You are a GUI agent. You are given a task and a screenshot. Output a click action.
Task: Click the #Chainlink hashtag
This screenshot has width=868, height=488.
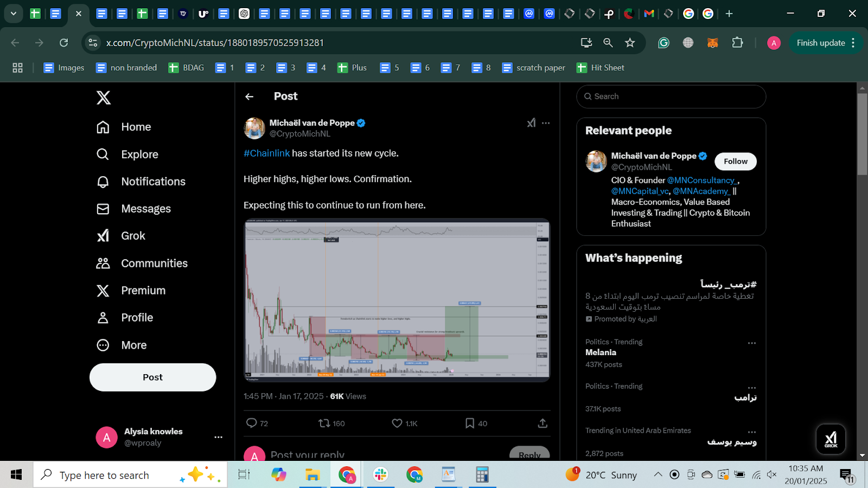(266, 153)
